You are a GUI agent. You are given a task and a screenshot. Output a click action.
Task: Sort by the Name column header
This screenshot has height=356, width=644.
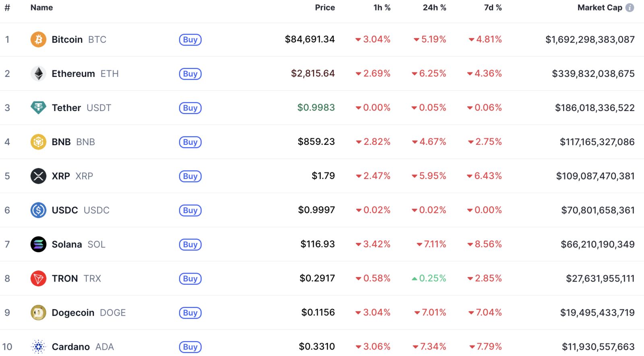[x=41, y=8]
